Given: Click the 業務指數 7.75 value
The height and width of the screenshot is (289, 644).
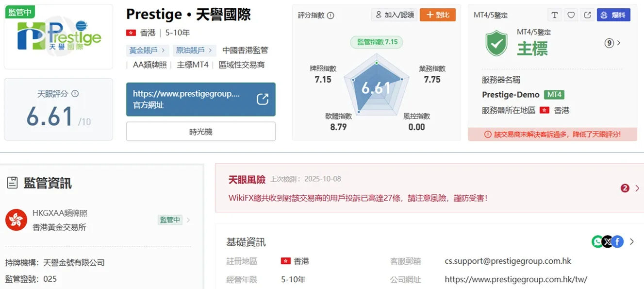Looking at the screenshot, I should coord(432,80).
